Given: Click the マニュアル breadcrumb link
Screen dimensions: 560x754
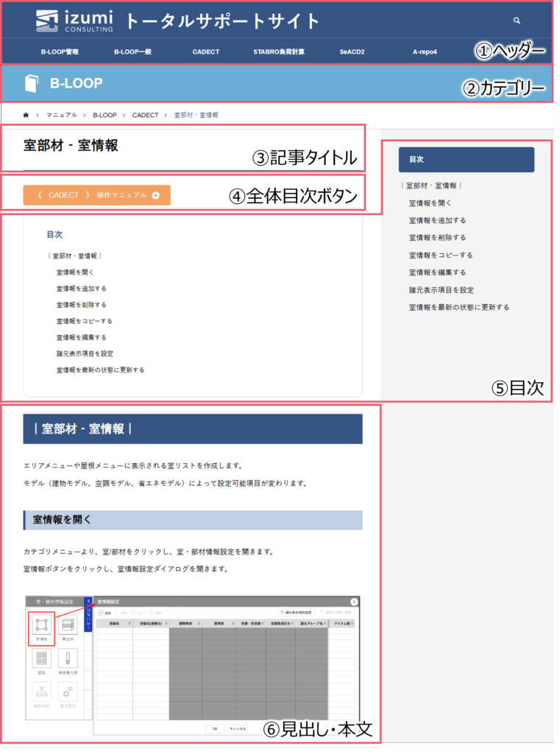Looking at the screenshot, I should pos(61,116).
